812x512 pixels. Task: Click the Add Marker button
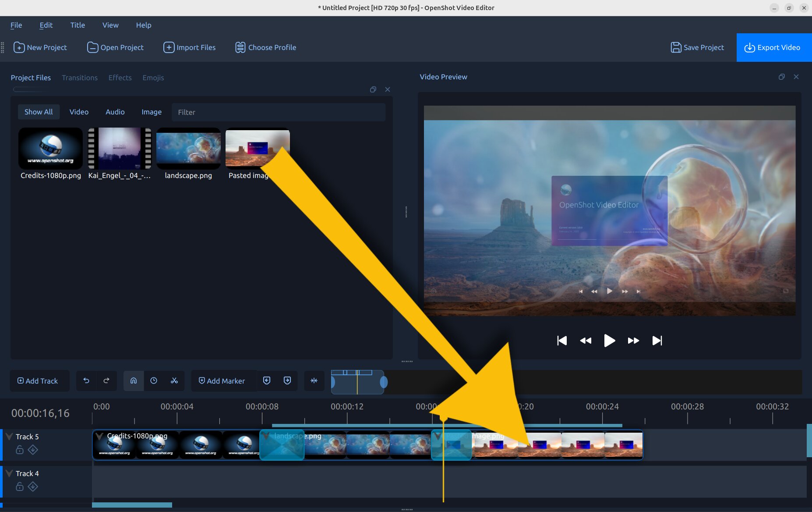[222, 380]
